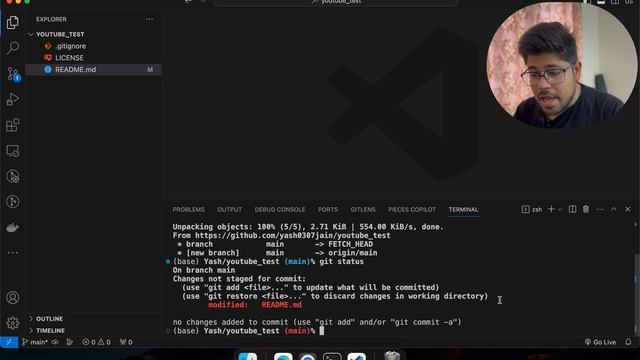Open the Search view in activity bar
This screenshot has width=640, height=360.
[13, 48]
